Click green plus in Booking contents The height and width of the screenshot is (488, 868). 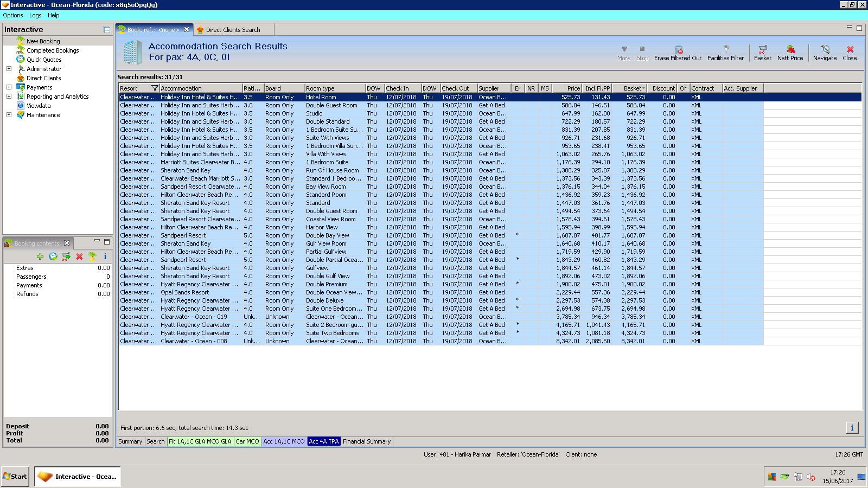click(40, 256)
